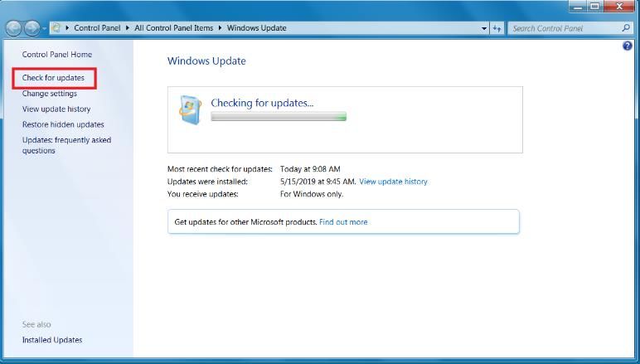Screen dimensions: 640x364
Task: Click the Refresh button in address bar
Action: (x=497, y=28)
